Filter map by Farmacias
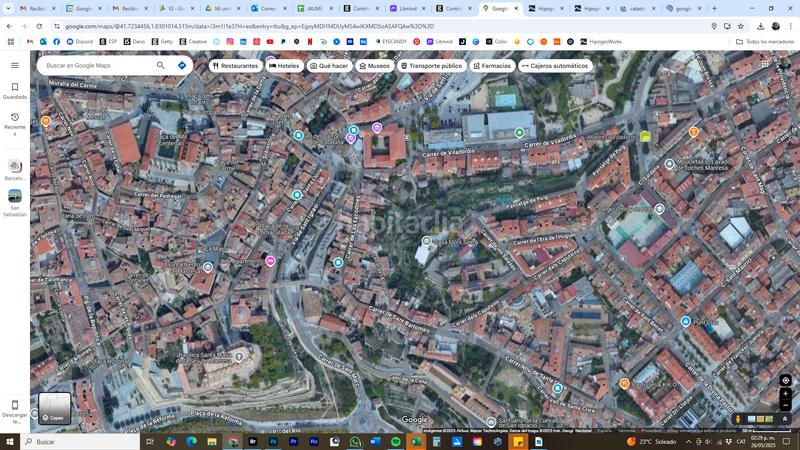 (491, 66)
